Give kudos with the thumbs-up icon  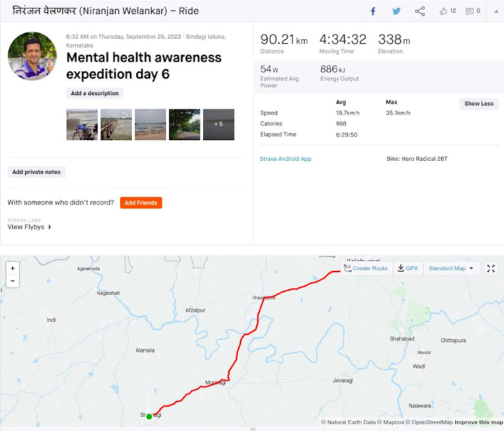pyautogui.click(x=444, y=12)
